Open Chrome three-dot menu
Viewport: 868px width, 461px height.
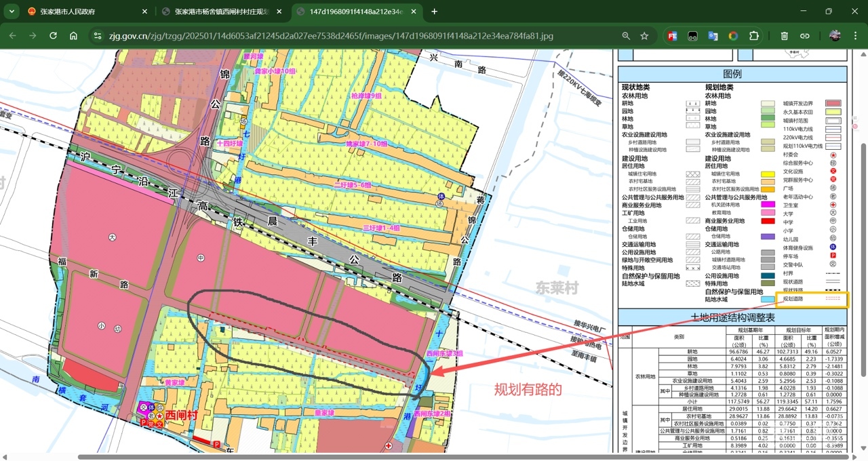[855, 36]
